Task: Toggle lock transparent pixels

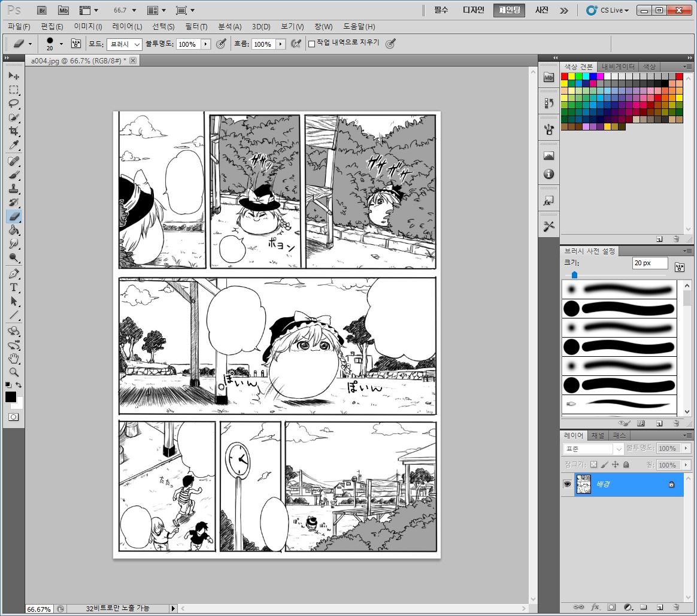Action: click(593, 465)
